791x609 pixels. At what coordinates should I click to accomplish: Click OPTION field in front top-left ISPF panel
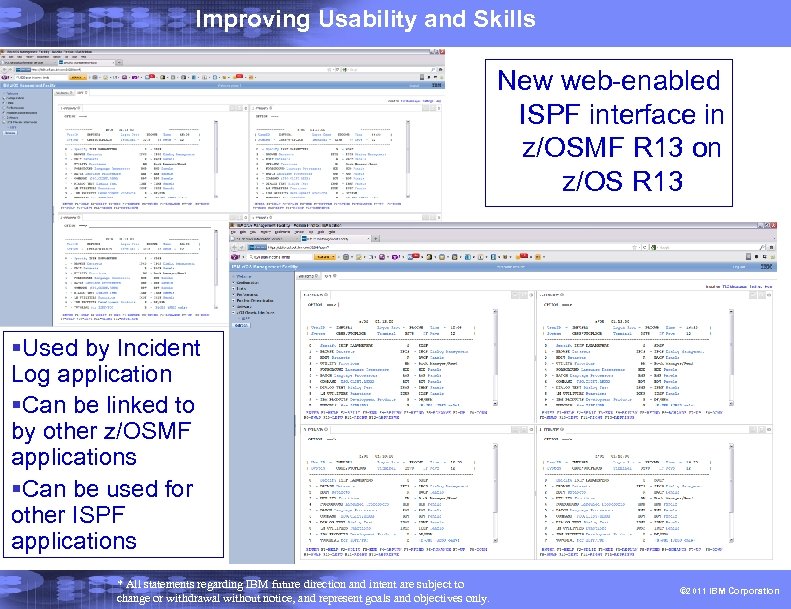coord(323,305)
